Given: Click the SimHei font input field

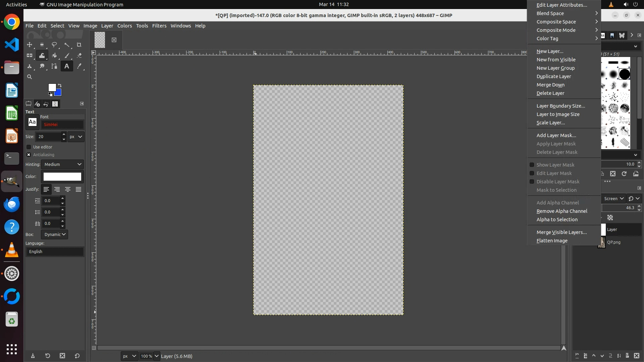Looking at the screenshot, I should tap(62, 124).
